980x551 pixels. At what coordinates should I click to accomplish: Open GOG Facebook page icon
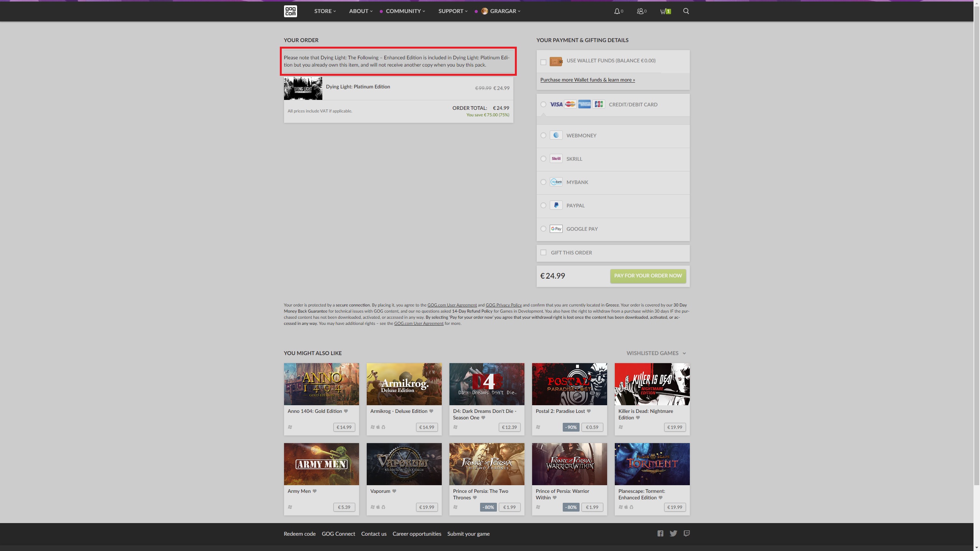(x=660, y=533)
